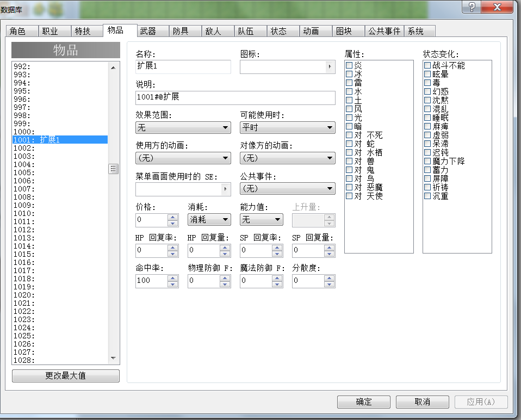Viewport: 521px width, 420px height.
Task: Click the 名称 input field
Action: (183, 66)
